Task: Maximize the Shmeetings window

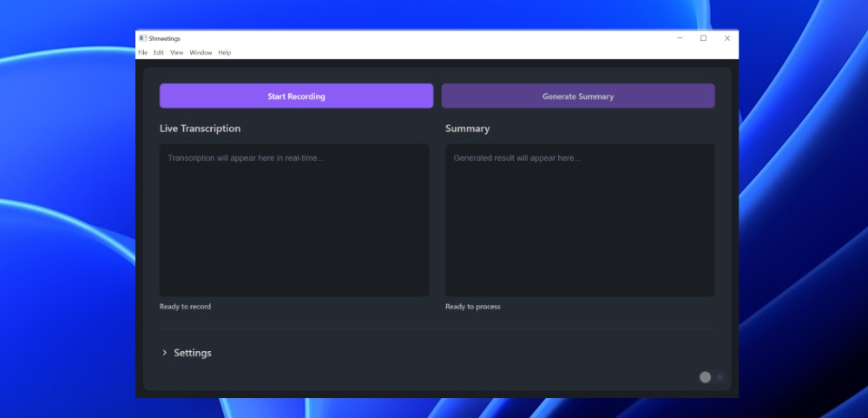Action: pos(703,38)
